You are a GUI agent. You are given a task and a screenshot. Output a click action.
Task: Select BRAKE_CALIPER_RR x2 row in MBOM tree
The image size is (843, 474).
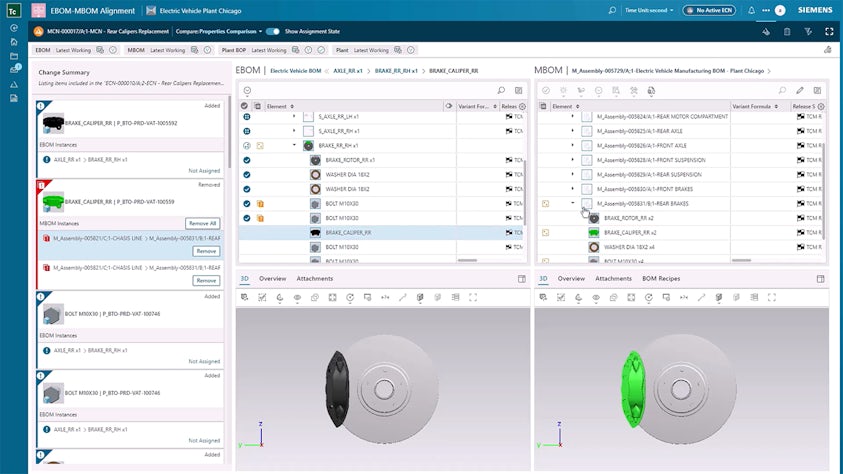click(680, 233)
